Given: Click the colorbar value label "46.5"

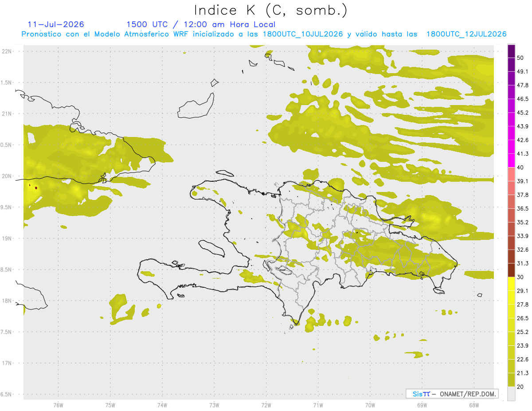Looking at the screenshot, I should [x=523, y=99].
